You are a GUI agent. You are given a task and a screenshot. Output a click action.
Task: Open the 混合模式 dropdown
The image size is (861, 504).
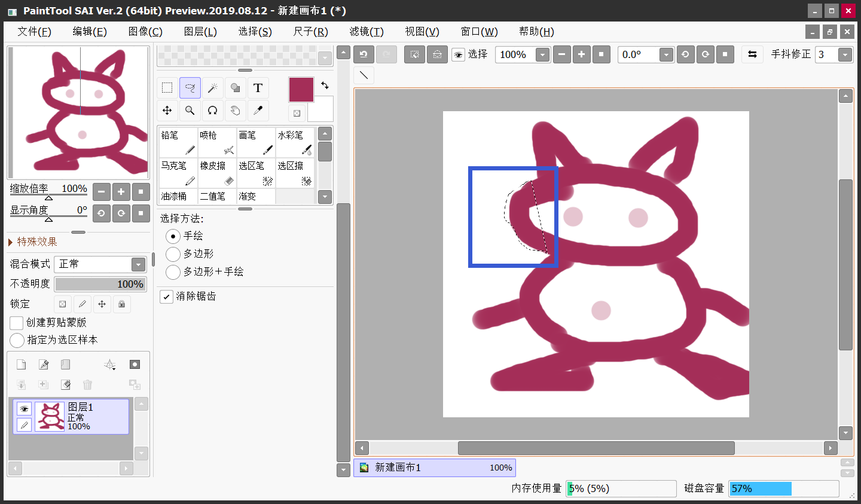pos(139,264)
